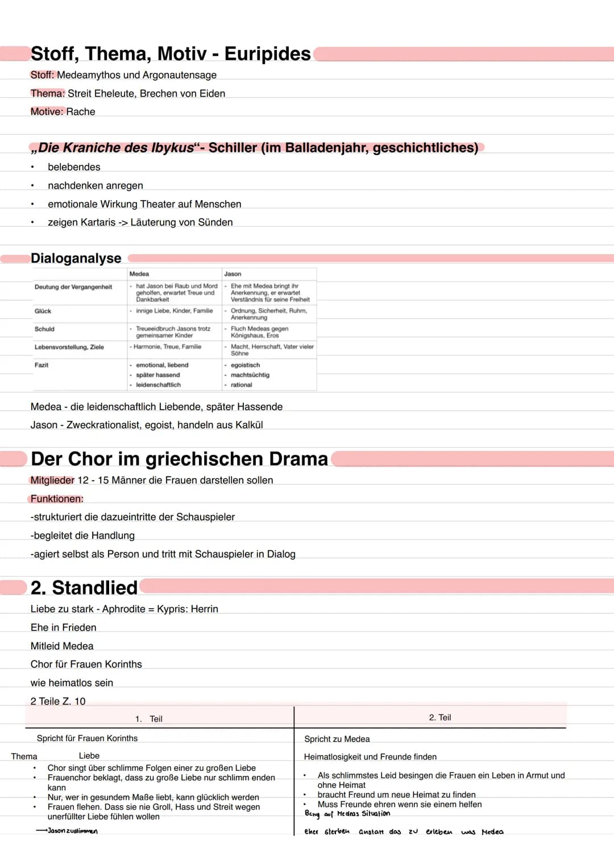Click the handwritten note 'Jason zustimmen'
The image size is (614, 868).
coord(72,831)
